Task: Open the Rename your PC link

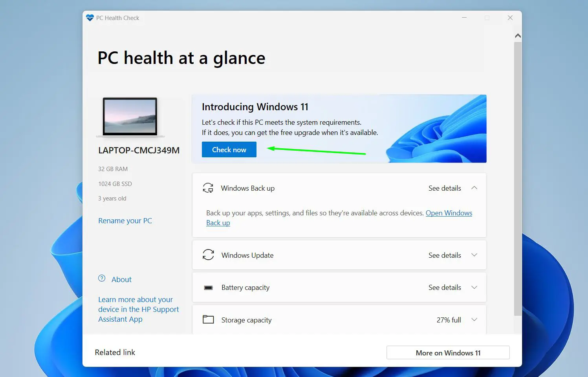Action: point(125,220)
